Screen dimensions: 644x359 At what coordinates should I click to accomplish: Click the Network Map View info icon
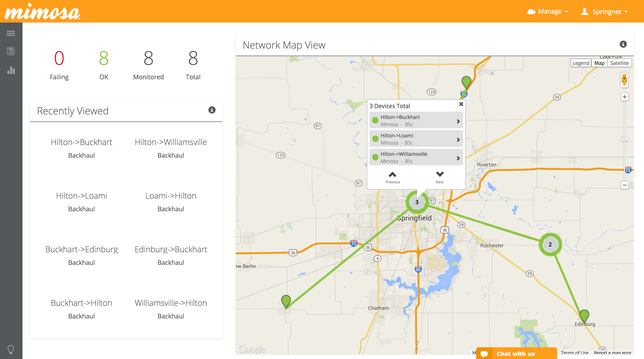point(623,44)
